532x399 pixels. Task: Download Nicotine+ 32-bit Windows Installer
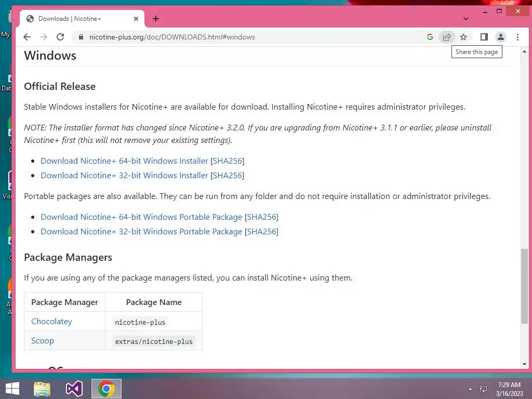(x=124, y=176)
